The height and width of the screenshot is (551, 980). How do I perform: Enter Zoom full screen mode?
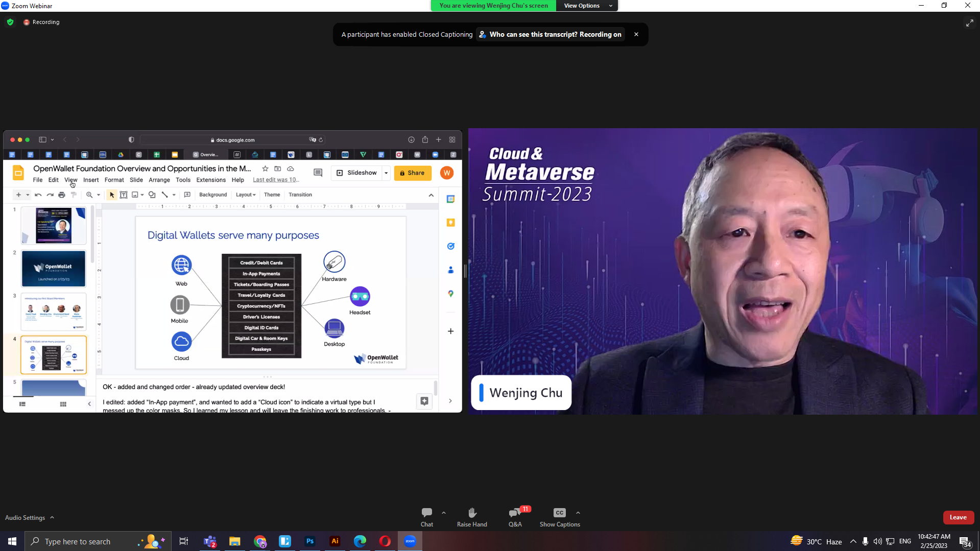click(969, 23)
